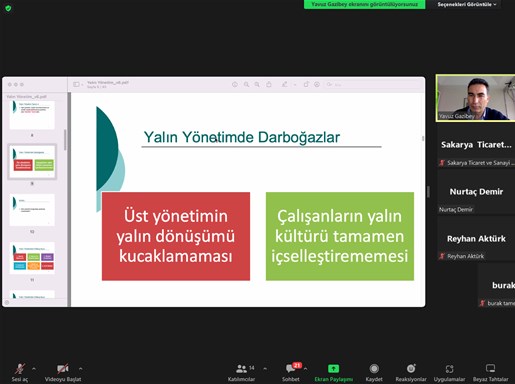This screenshot has width=515, height=384.
Task: Expand audio options arrow beside Sesi aç
Action: coord(34,369)
